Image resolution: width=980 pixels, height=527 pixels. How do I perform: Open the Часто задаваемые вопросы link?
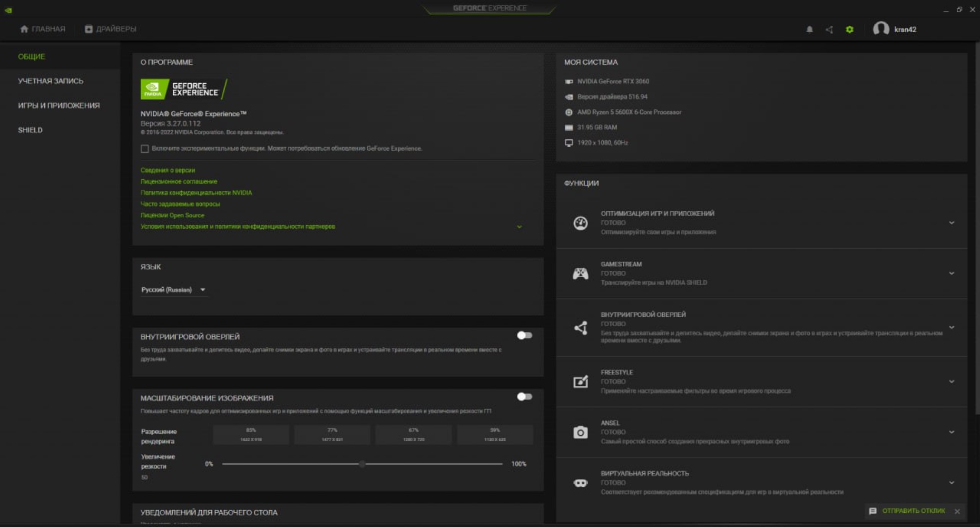point(180,204)
